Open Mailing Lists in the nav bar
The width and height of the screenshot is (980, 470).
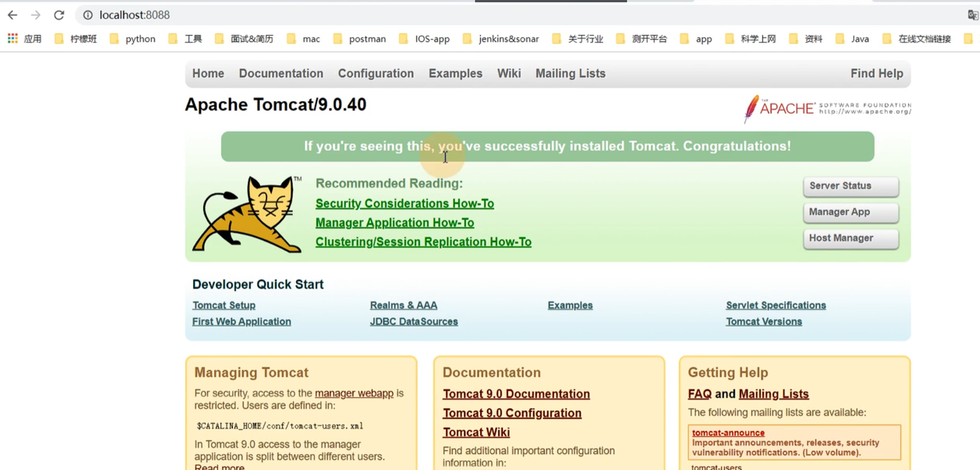(571, 74)
